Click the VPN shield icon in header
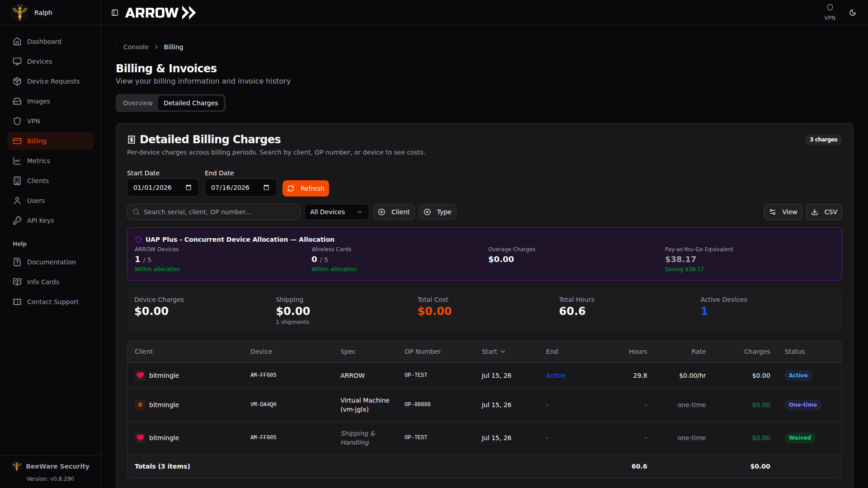Viewport: 868px width, 488px height. point(830,7)
